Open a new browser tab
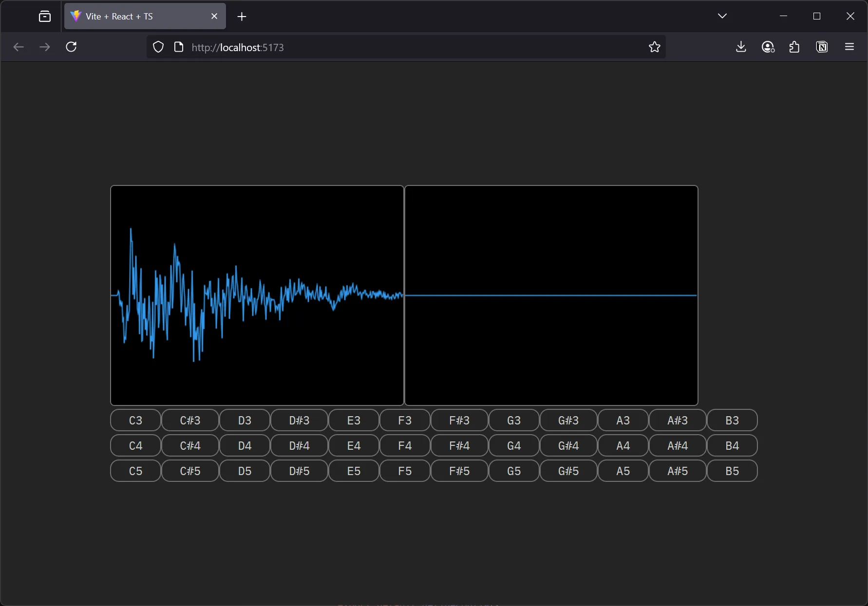This screenshot has height=606, width=868. 242,16
